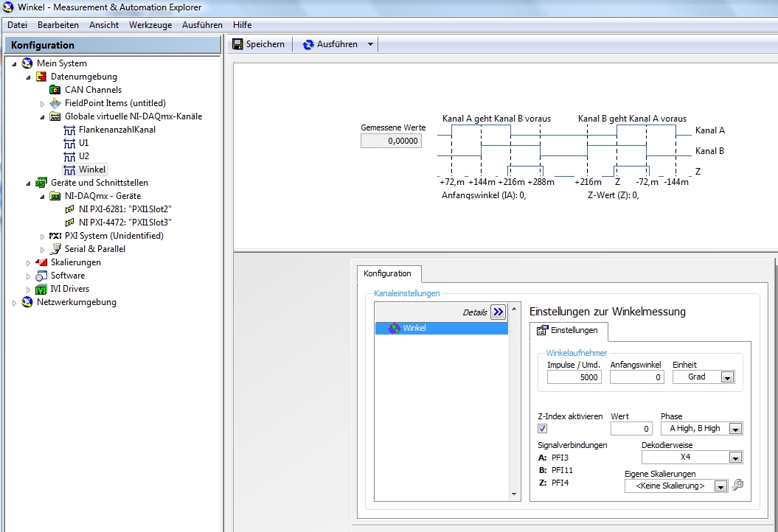Viewport: 778px width, 532px height.
Task: Expand the PXI System node
Action: tap(42, 237)
